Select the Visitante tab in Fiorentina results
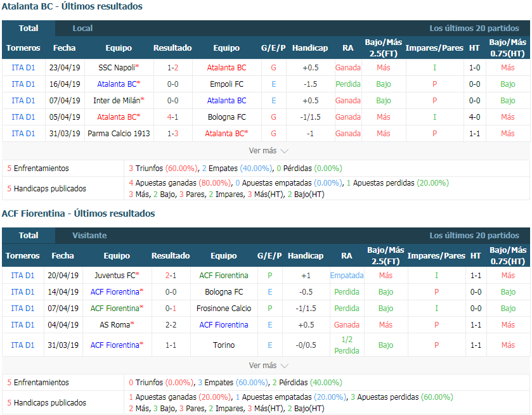532x415 pixels. [89, 235]
